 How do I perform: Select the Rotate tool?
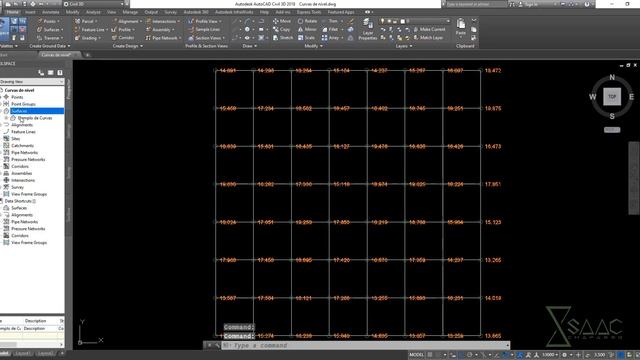tap(307, 21)
